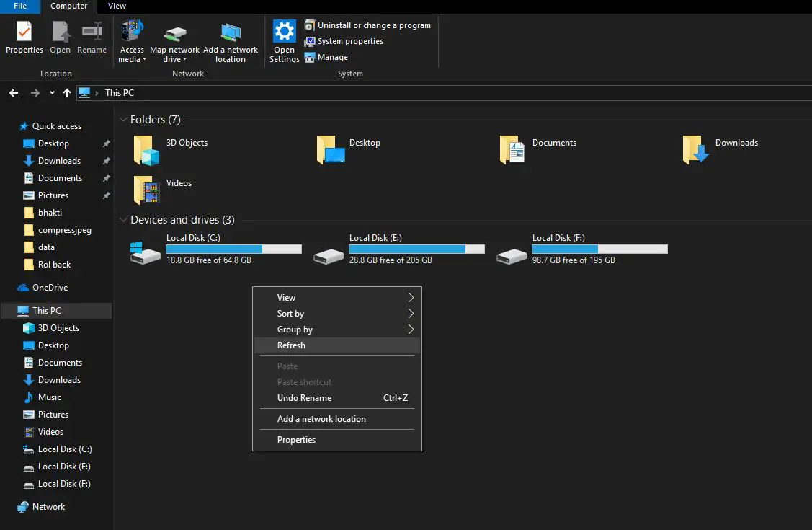This screenshot has height=530, width=812.
Task: Click Uninstall or change a program
Action: point(367,25)
